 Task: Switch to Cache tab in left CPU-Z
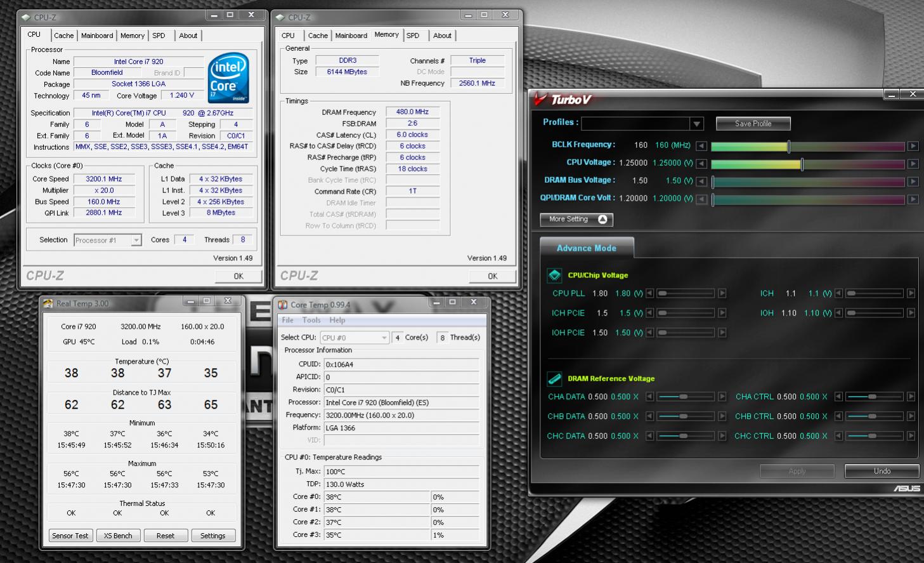tap(63, 36)
